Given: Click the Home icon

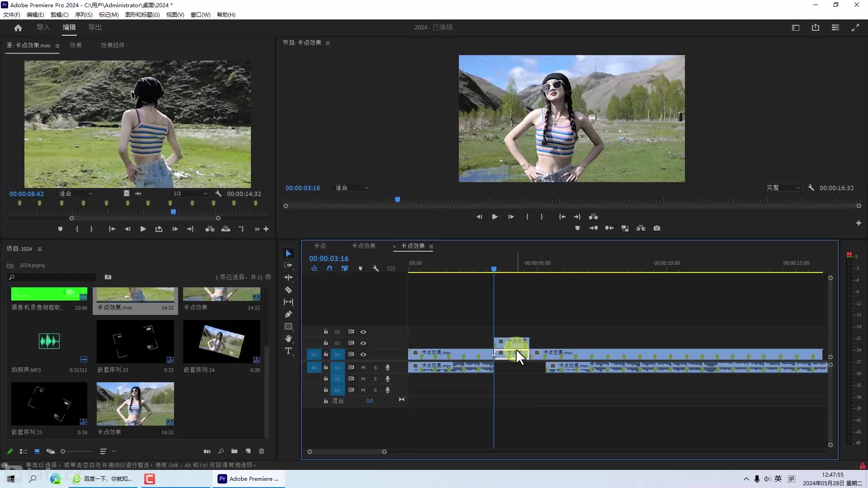Looking at the screenshot, I should [18, 28].
